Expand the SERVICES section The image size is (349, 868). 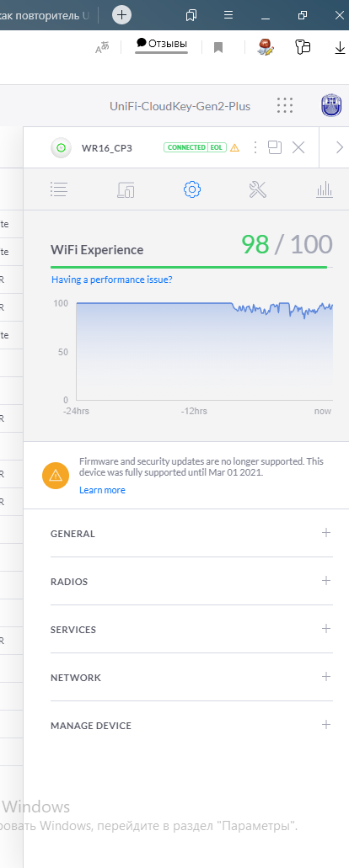click(x=191, y=630)
